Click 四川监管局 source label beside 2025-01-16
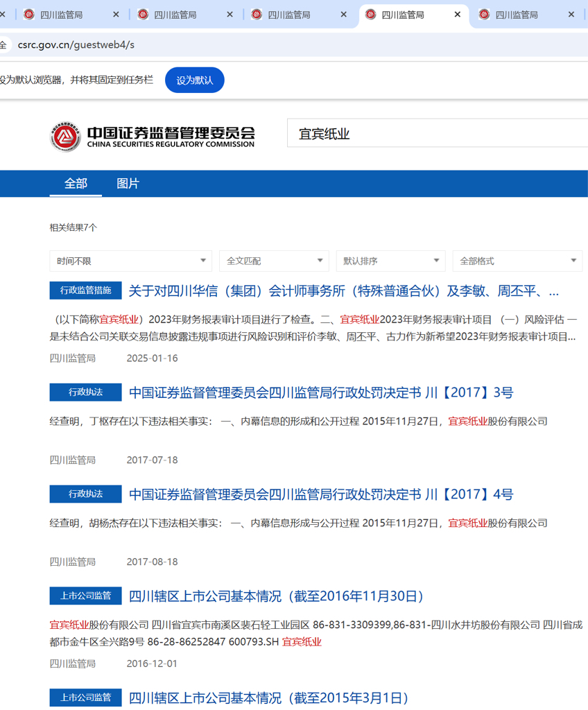This screenshot has width=588, height=710. click(x=73, y=358)
